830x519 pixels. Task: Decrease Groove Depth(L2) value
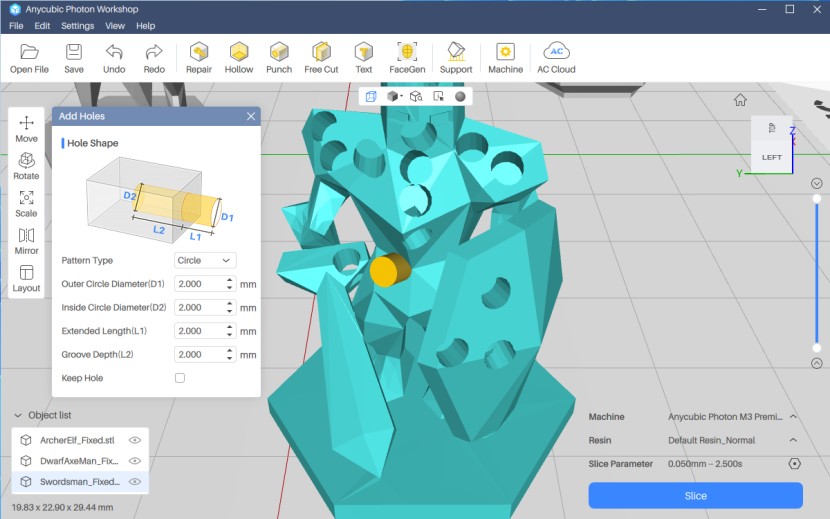[230, 359]
